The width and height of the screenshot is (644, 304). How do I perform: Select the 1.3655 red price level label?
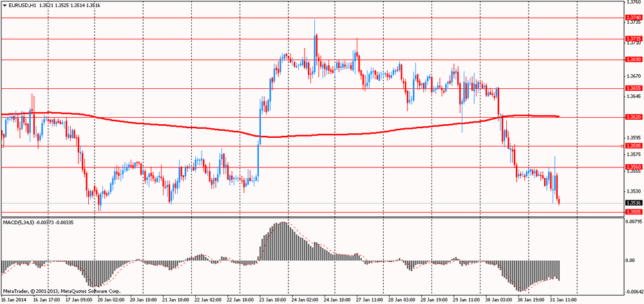[x=633, y=88]
